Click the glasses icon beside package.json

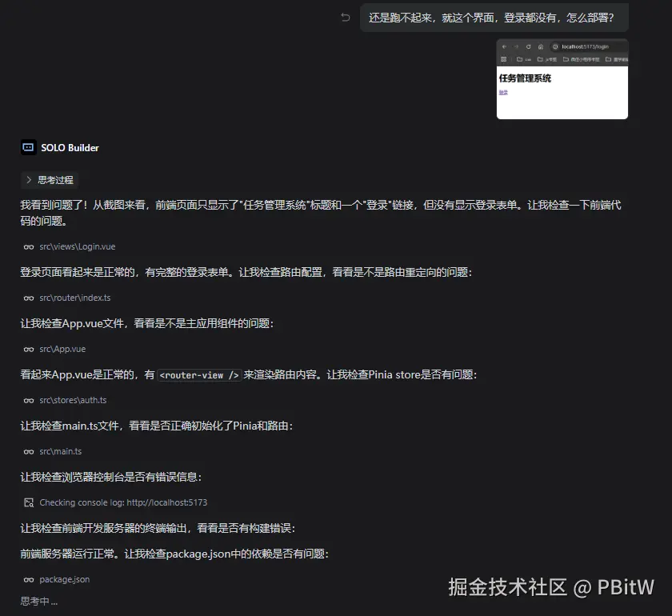[x=29, y=579]
